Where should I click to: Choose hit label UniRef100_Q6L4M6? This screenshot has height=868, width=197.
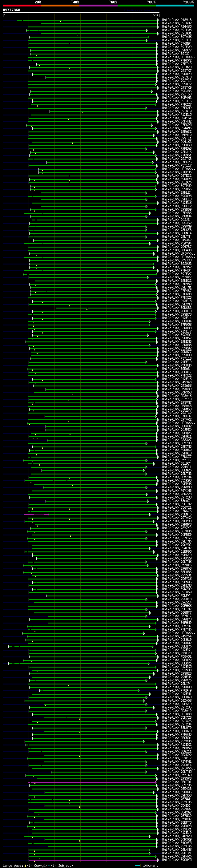coord(177,850)
